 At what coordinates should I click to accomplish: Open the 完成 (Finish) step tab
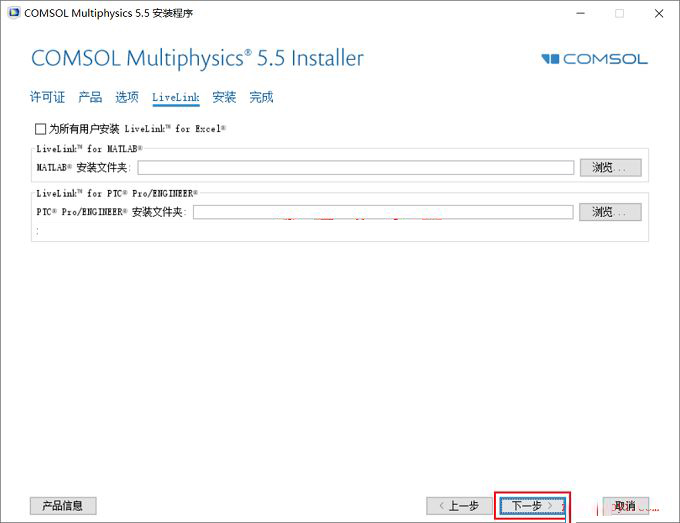point(261,97)
